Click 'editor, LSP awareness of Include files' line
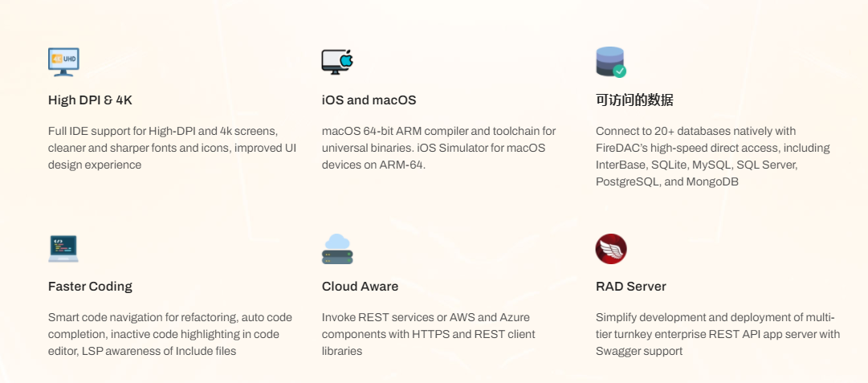 tap(142, 351)
